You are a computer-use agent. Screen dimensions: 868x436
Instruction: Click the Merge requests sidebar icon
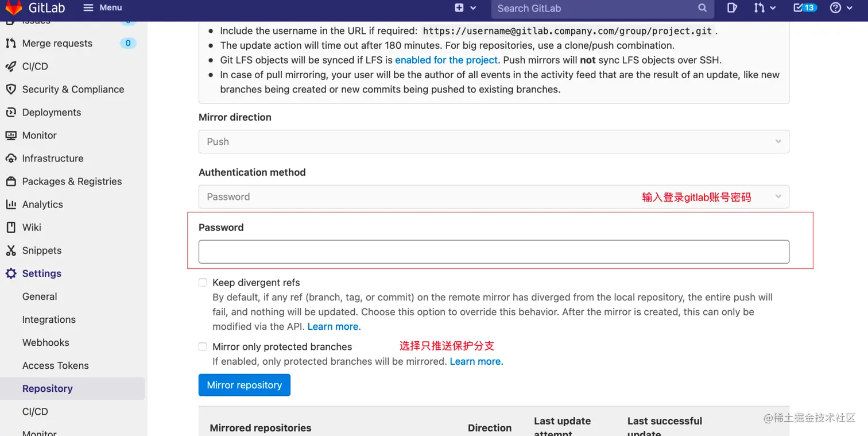pos(10,43)
